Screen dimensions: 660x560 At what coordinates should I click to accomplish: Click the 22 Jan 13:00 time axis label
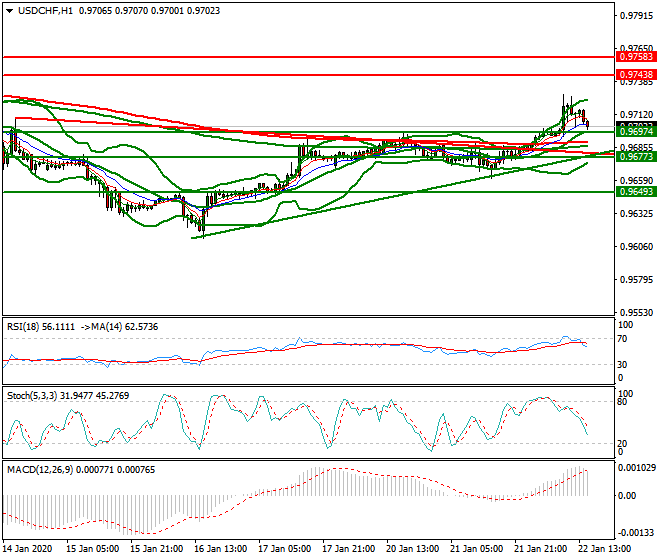[604, 549]
